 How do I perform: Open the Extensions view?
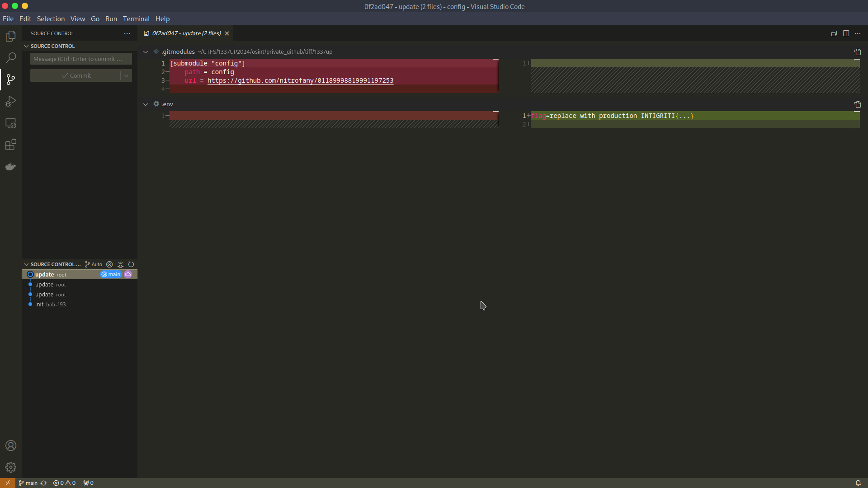tap(11, 145)
